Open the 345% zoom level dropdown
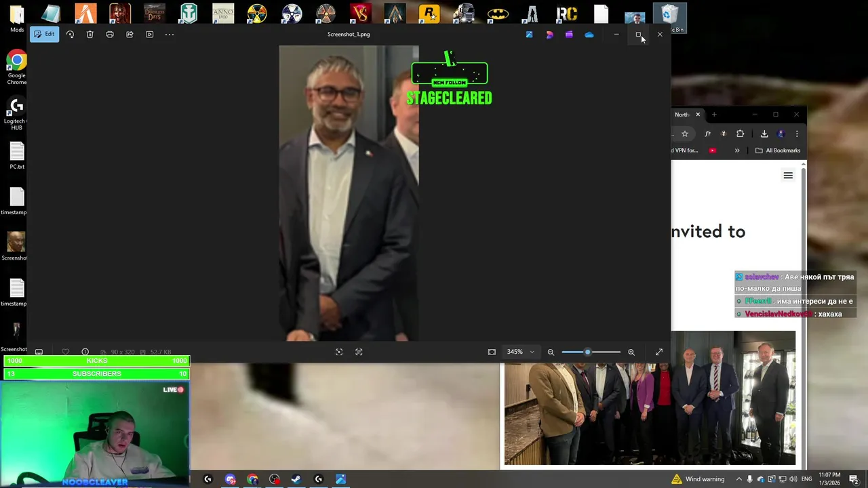Image resolution: width=868 pixels, height=488 pixels. (521, 352)
